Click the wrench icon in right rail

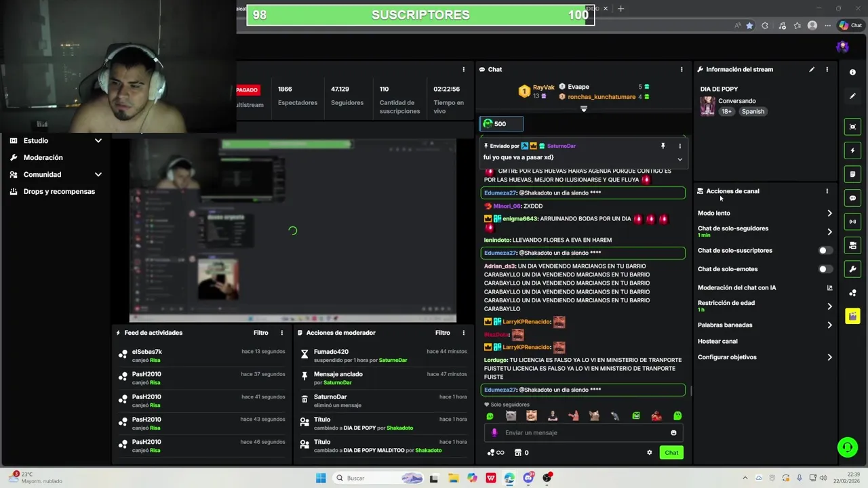pyautogui.click(x=852, y=269)
